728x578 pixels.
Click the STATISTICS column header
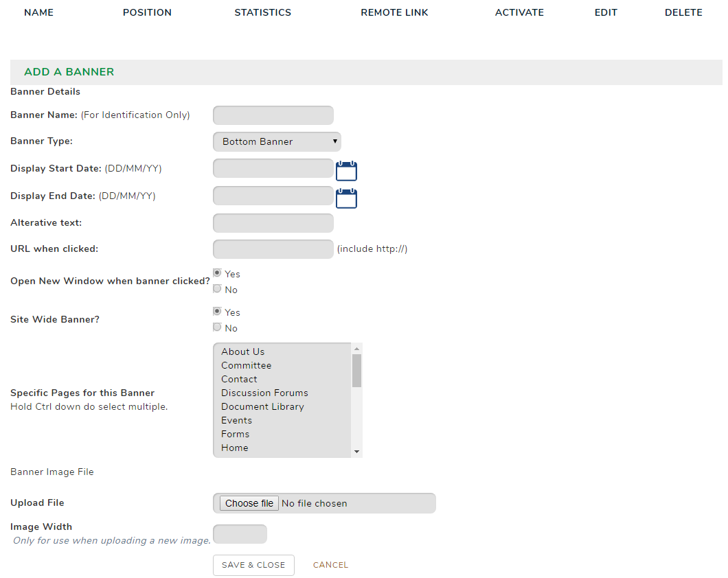click(x=263, y=12)
